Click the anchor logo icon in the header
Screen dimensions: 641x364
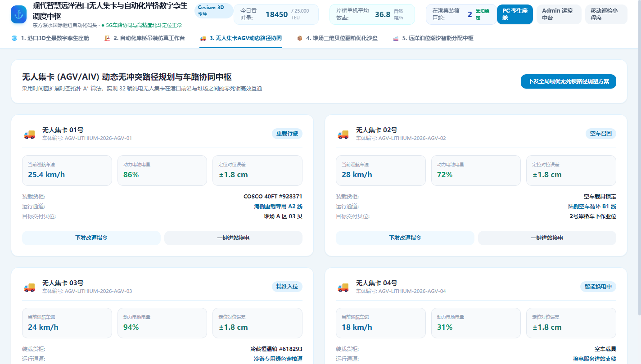tap(19, 14)
